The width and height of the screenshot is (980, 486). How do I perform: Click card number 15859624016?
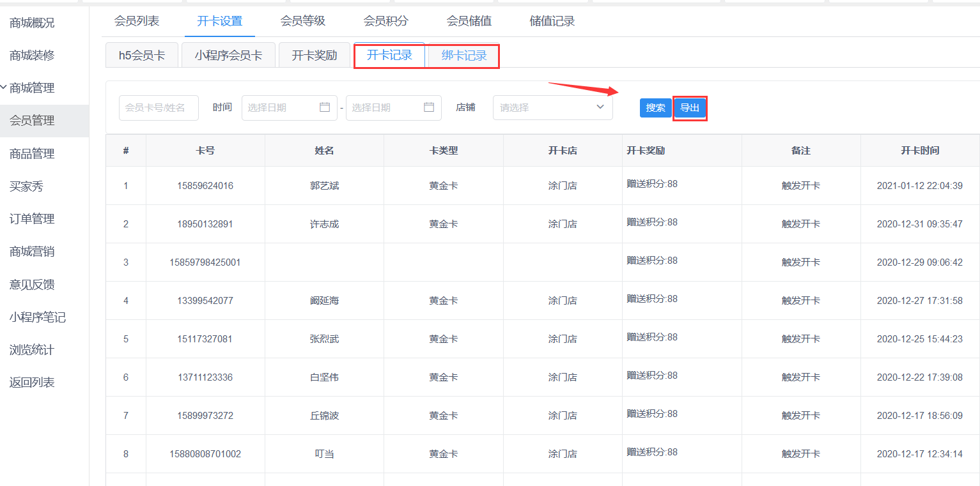coord(205,186)
